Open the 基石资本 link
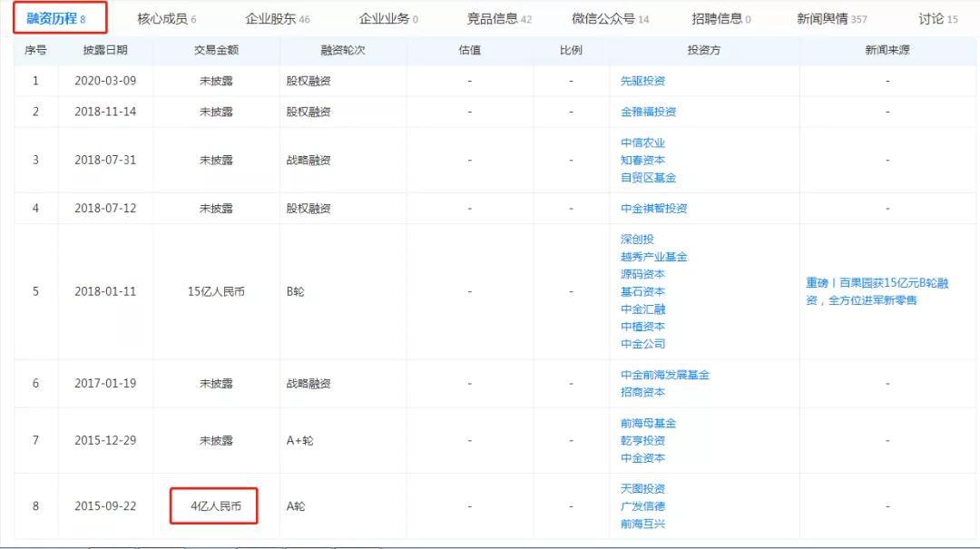The image size is (980, 549). 642,291
